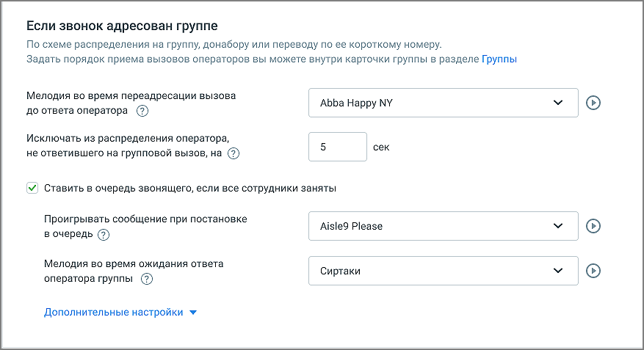
Task: Click the label Мелодия во время ожидания ответа
Action: coord(134,264)
